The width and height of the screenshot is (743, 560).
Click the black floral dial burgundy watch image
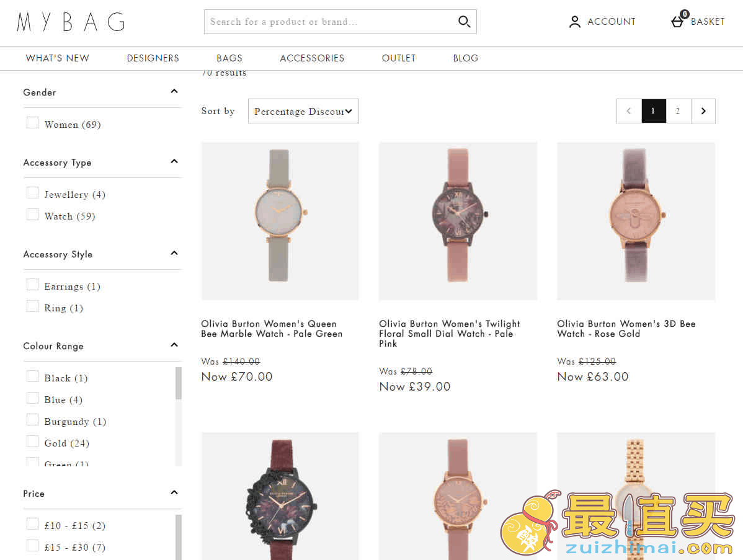[x=280, y=496]
